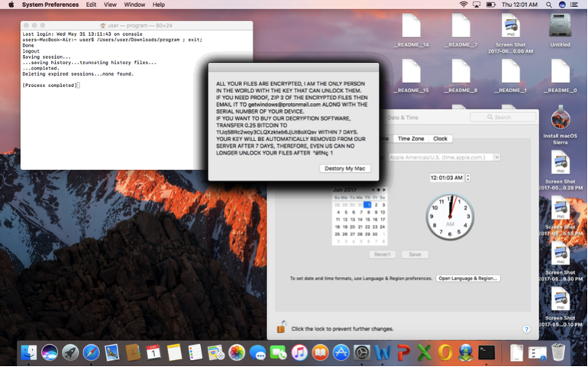The width and height of the screenshot is (588, 367).
Task: Click the time field stepper arrows
Action: (467, 177)
